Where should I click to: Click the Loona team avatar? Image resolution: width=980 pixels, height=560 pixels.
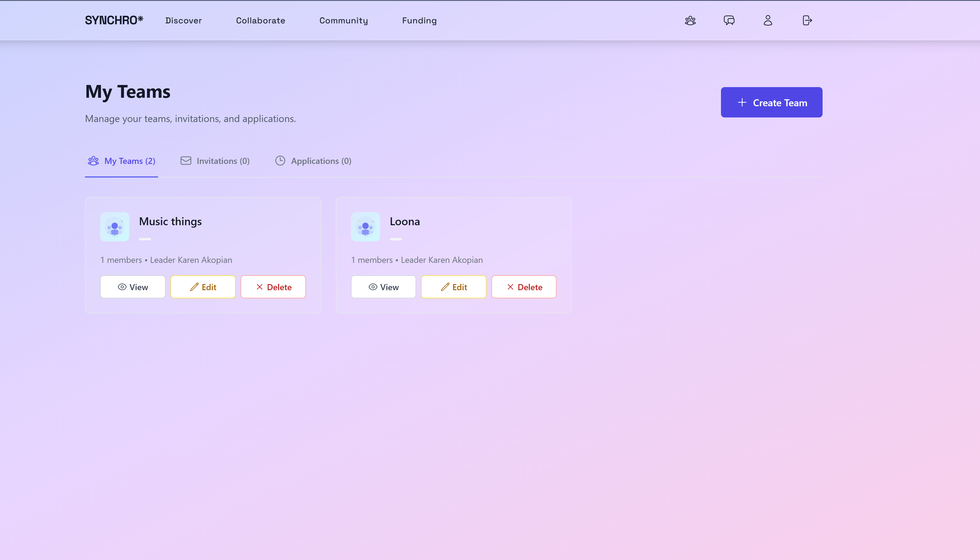coord(365,226)
